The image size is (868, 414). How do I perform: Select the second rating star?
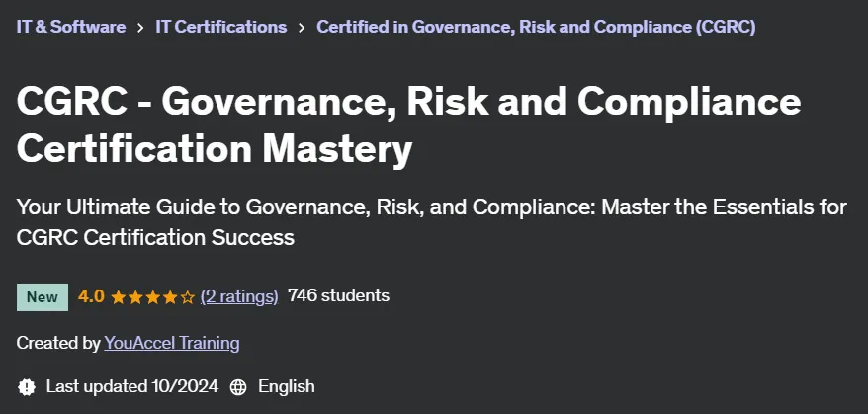click(135, 297)
